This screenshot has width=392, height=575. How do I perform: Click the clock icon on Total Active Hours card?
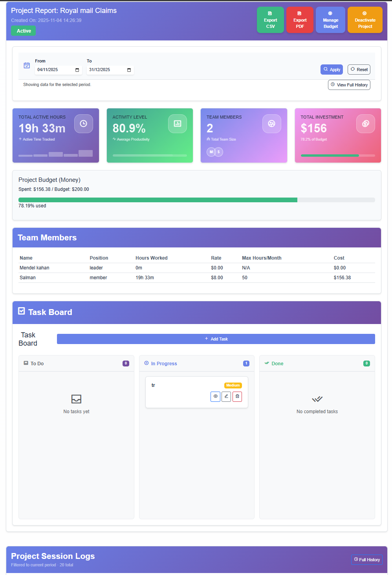tap(84, 124)
